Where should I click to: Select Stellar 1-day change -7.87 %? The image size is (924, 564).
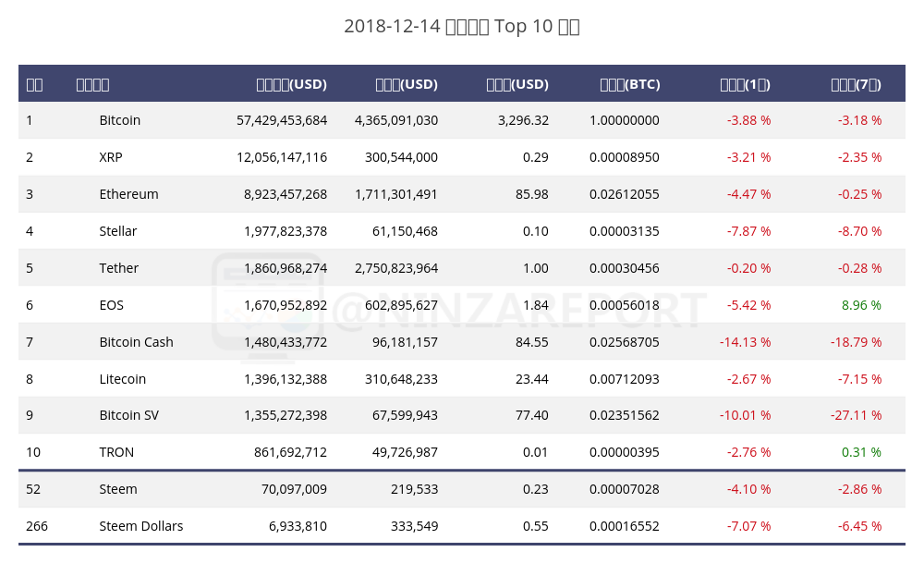click(x=748, y=231)
